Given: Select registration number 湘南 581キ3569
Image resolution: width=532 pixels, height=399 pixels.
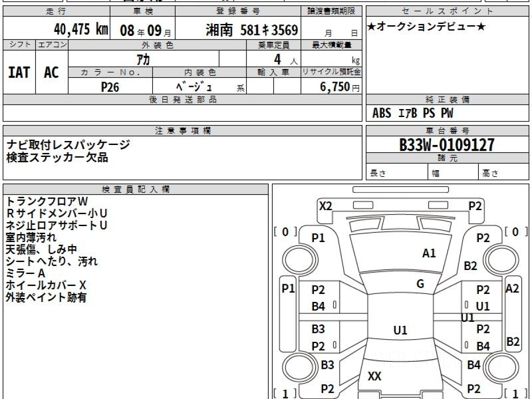Looking at the screenshot, I should [x=251, y=30].
